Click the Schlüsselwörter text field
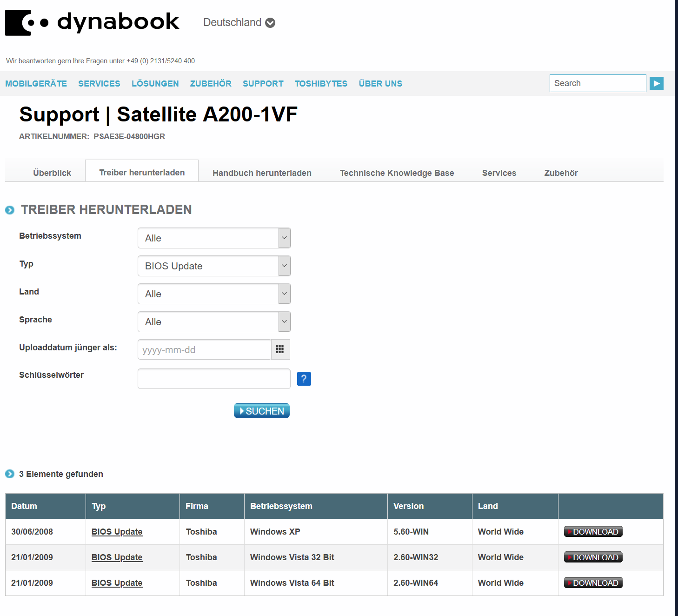 point(214,379)
